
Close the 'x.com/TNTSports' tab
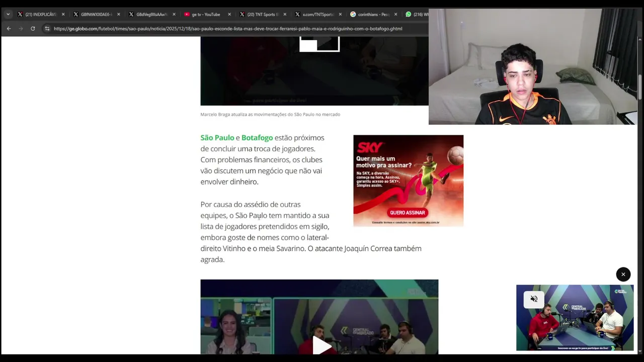[x=340, y=14]
